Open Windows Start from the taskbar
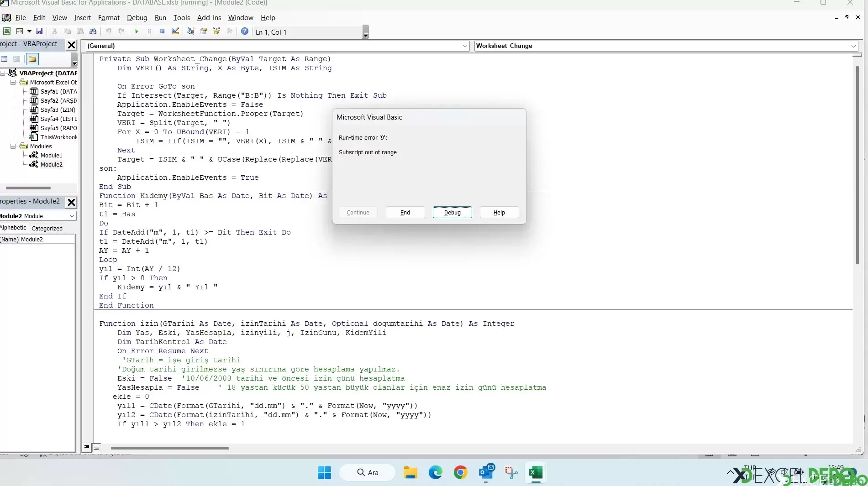Screen dimensions: 868x486 pos(324,472)
